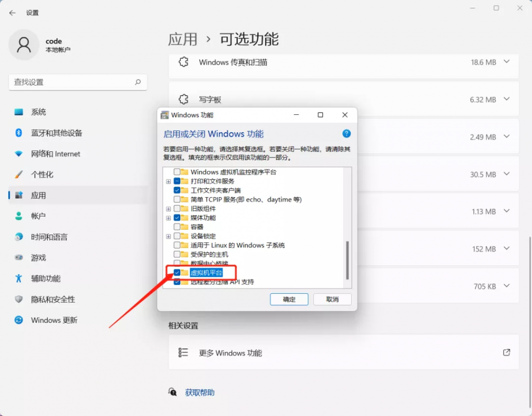The image size is (532, 416).
Task: Click the 获取帮助 headset icon
Action: [x=172, y=392]
